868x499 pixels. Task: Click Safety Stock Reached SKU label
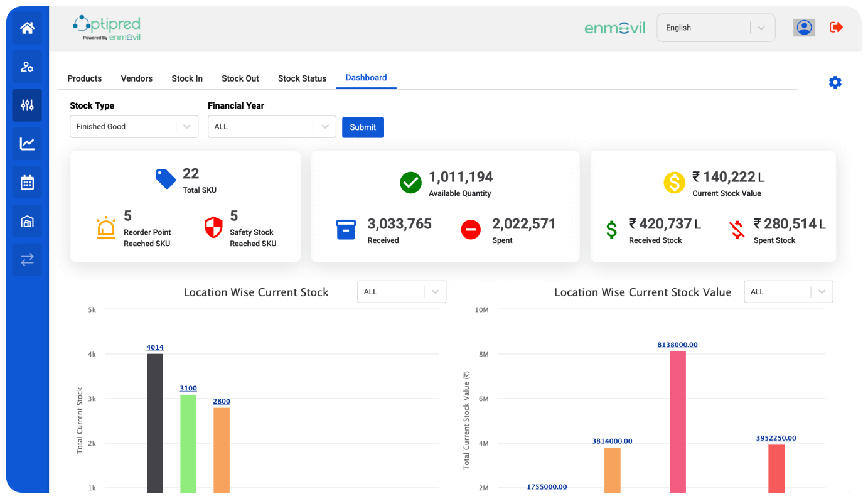253,238
